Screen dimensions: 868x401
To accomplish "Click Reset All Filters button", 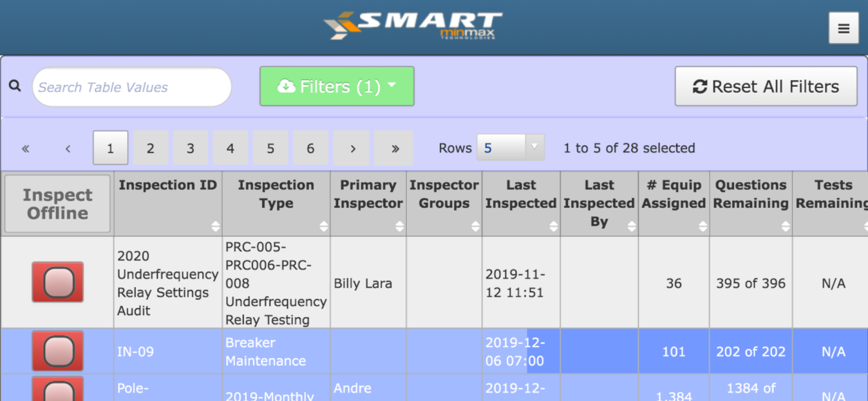I will (x=766, y=86).
